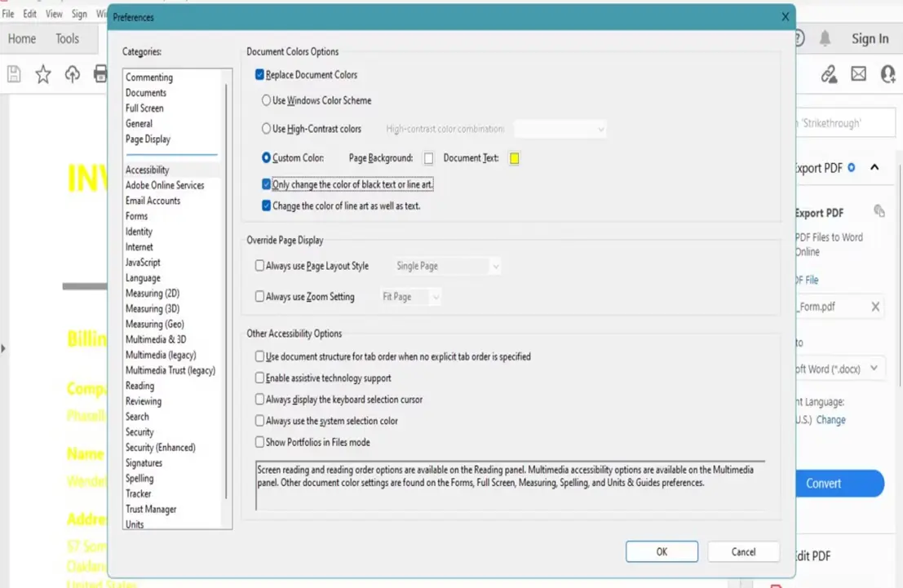Click the Page Background color swatch
The height and width of the screenshot is (588, 903).
tap(428, 158)
